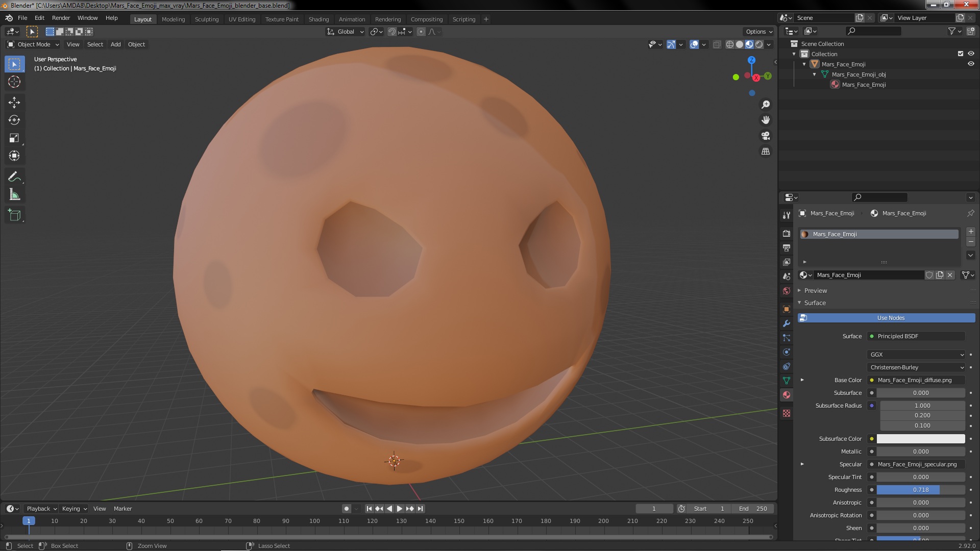The image size is (980, 551).
Task: Open the Particles properties tab
Action: tap(787, 338)
